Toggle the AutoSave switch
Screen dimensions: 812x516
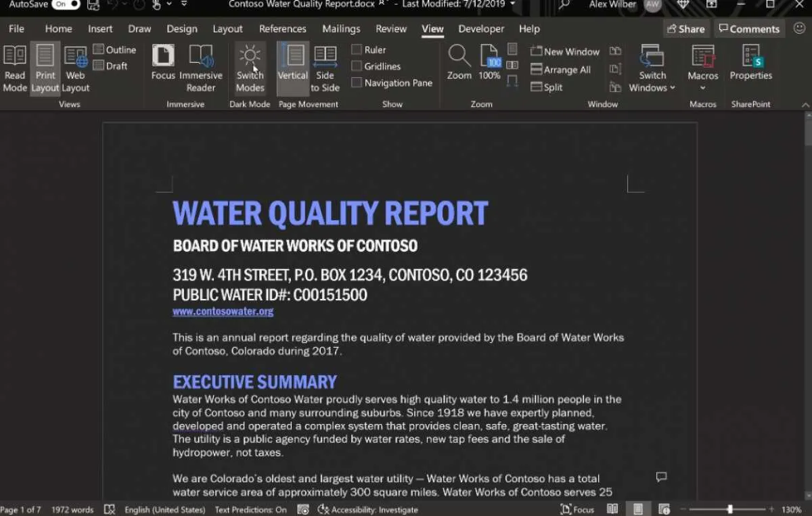66,5
